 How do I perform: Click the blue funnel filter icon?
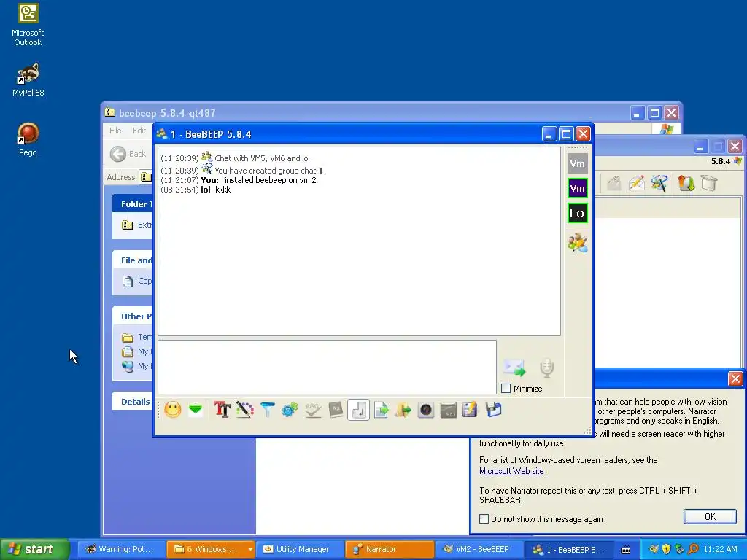[268, 410]
